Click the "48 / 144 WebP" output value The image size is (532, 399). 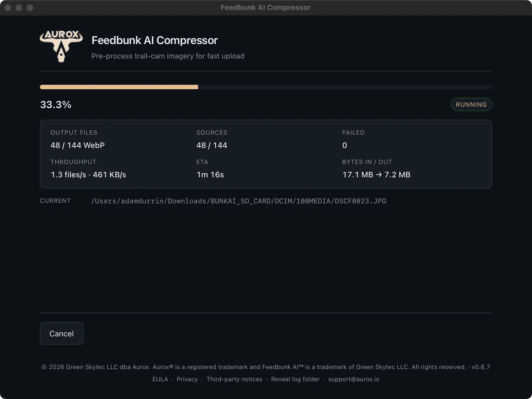click(x=77, y=145)
